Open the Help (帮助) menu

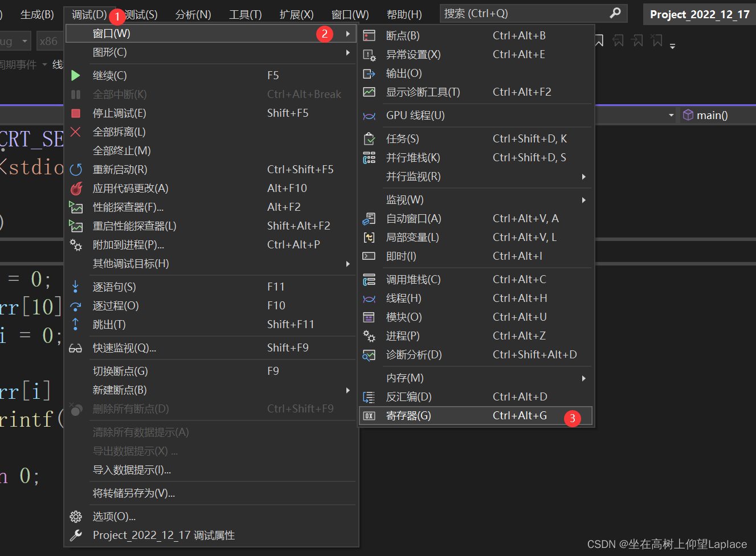(404, 14)
